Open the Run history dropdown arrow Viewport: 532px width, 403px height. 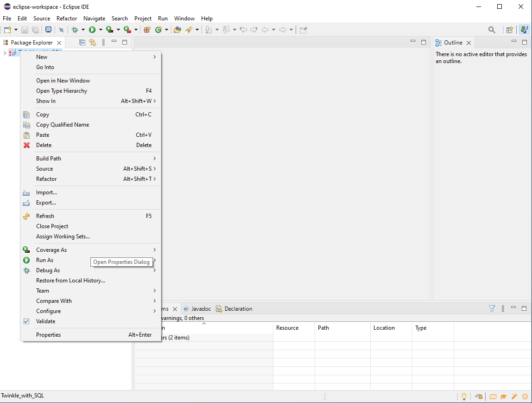click(x=101, y=30)
